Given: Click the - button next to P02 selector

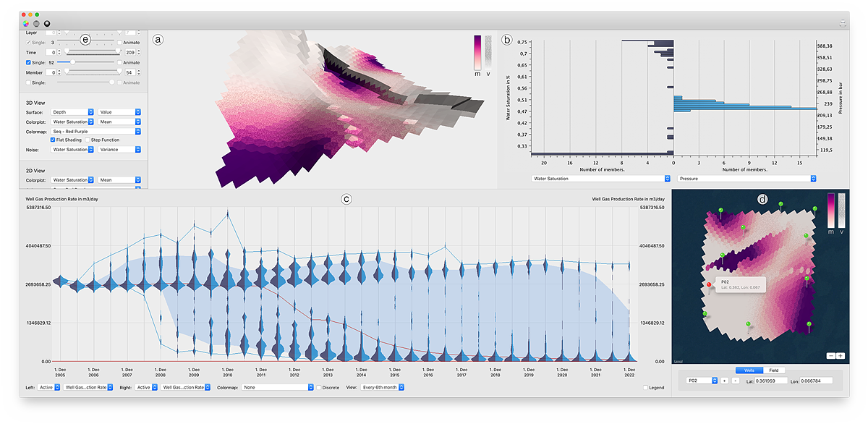Looking at the screenshot, I should pos(735,381).
